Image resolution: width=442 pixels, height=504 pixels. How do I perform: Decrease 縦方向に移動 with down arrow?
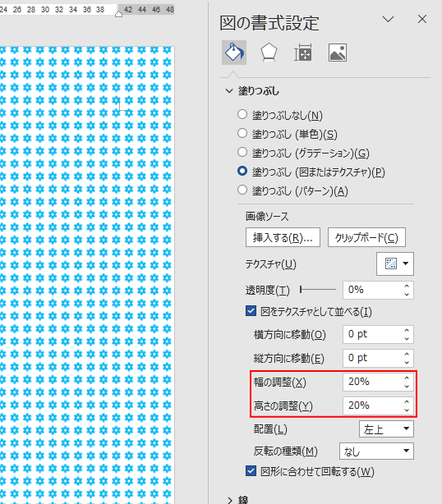point(407,362)
